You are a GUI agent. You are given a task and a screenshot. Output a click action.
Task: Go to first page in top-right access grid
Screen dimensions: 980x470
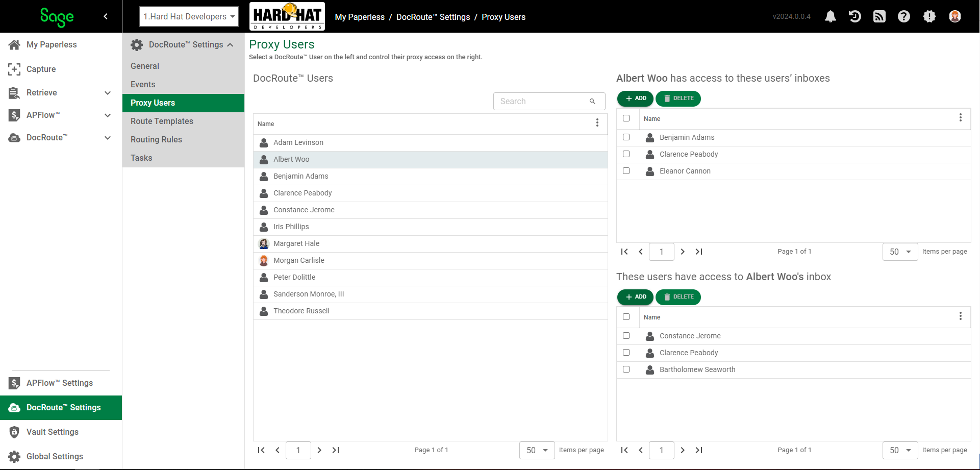624,252
